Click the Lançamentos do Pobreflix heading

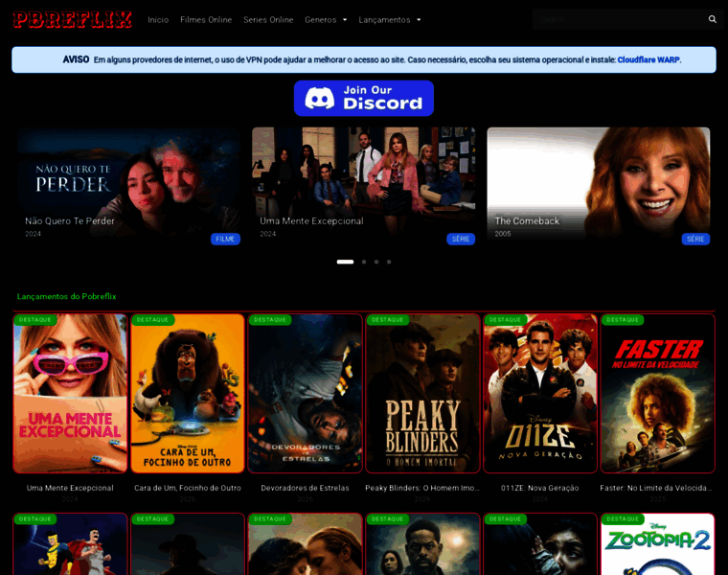67,296
